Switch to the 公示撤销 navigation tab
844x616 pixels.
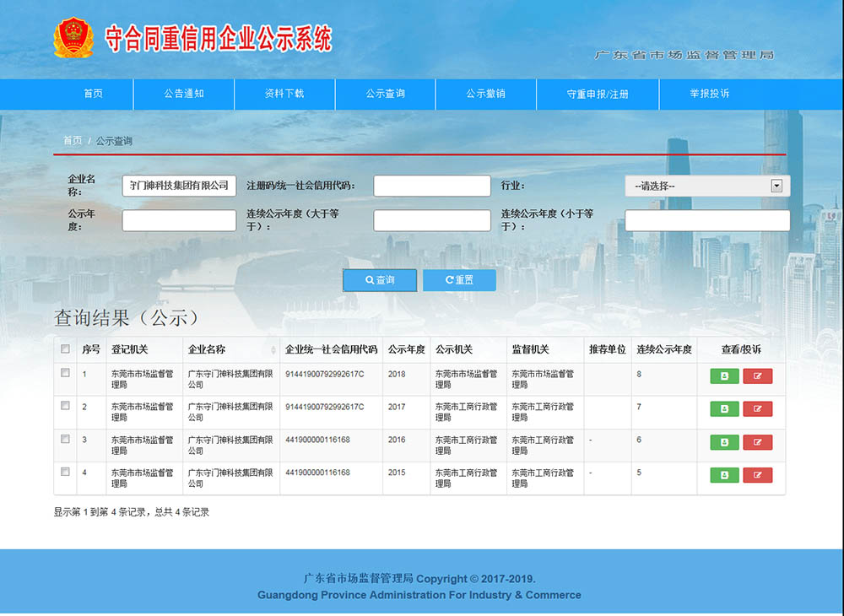[x=485, y=94]
